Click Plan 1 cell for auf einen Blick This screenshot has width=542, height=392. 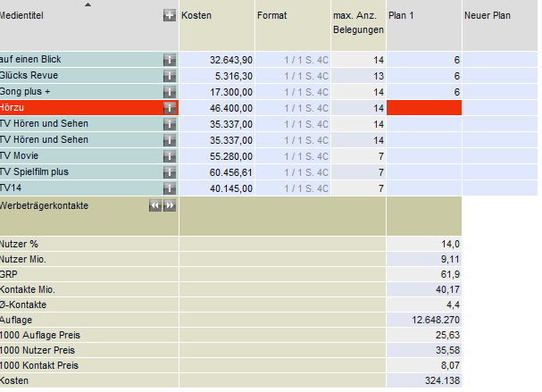(x=424, y=60)
